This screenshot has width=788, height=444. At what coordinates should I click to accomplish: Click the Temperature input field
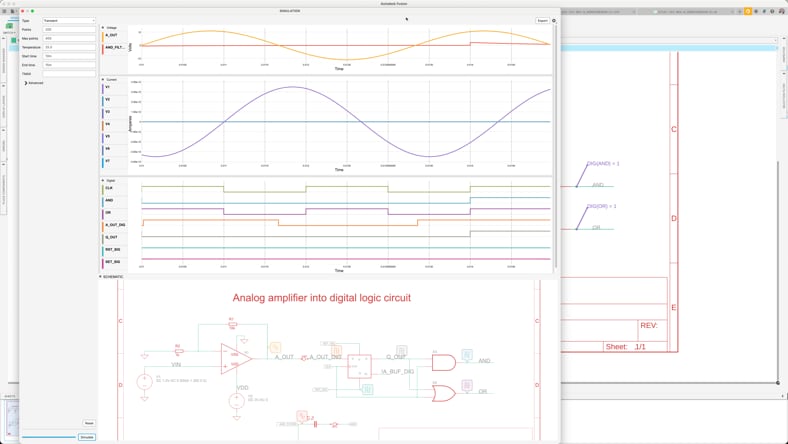(69, 47)
